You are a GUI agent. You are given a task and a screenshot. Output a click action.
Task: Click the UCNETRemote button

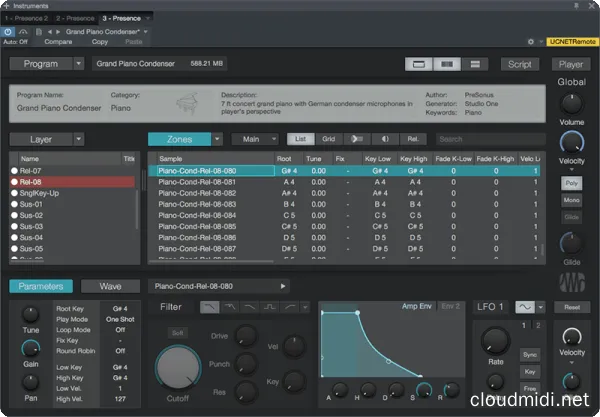pos(572,42)
